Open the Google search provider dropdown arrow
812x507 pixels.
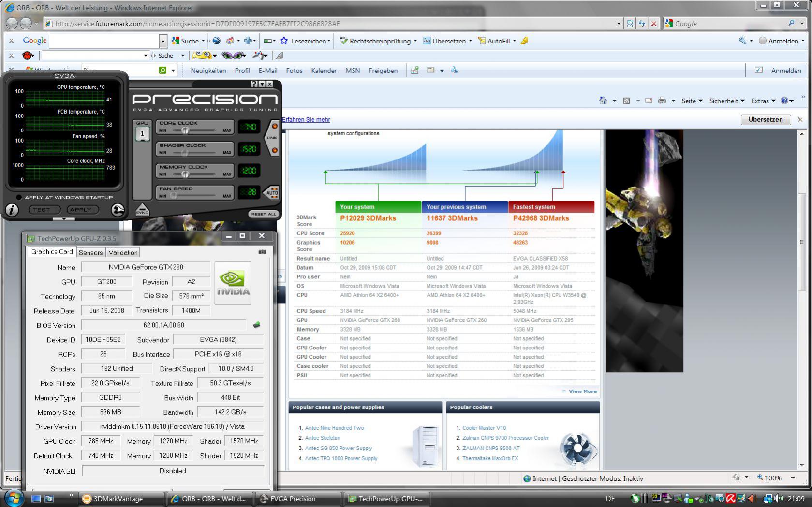[x=802, y=23]
